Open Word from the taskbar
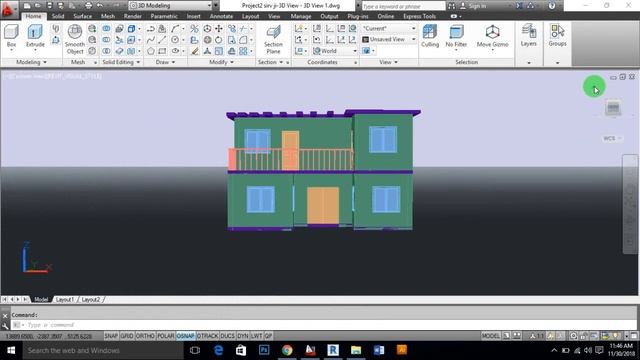The width and height of the screenshot is (640, 360). pos(379,350)
